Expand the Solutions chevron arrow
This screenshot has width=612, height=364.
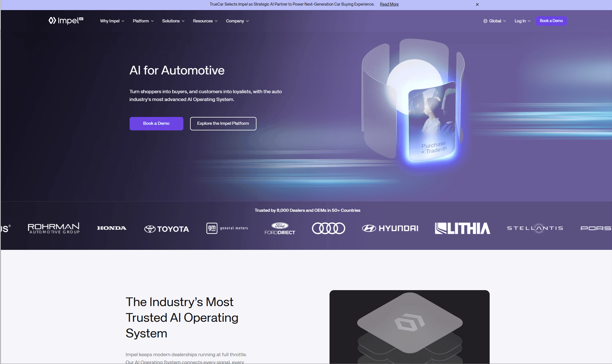(x=183, y=21)
